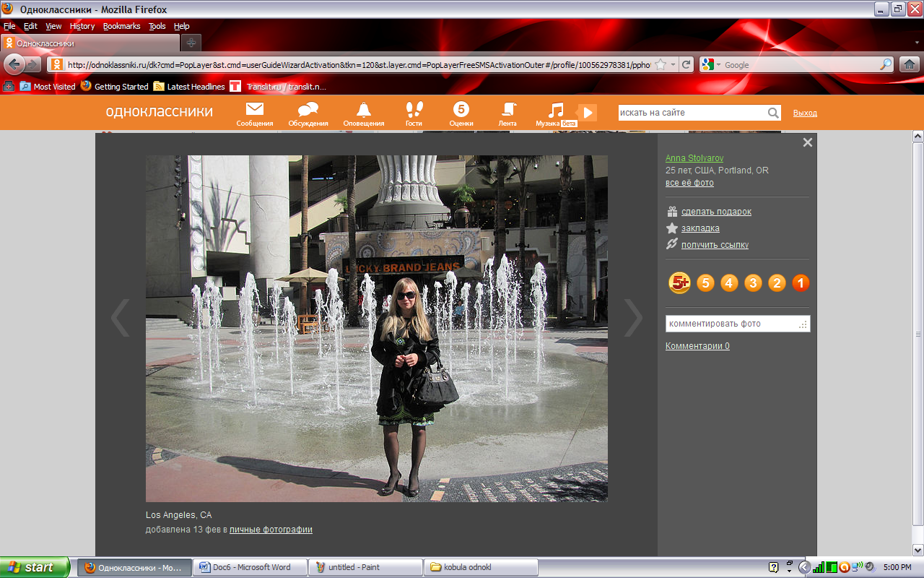Open the Bookmarks menu
Image resolution: width=924 pixels, height=578 pixels.
[121, 26]
